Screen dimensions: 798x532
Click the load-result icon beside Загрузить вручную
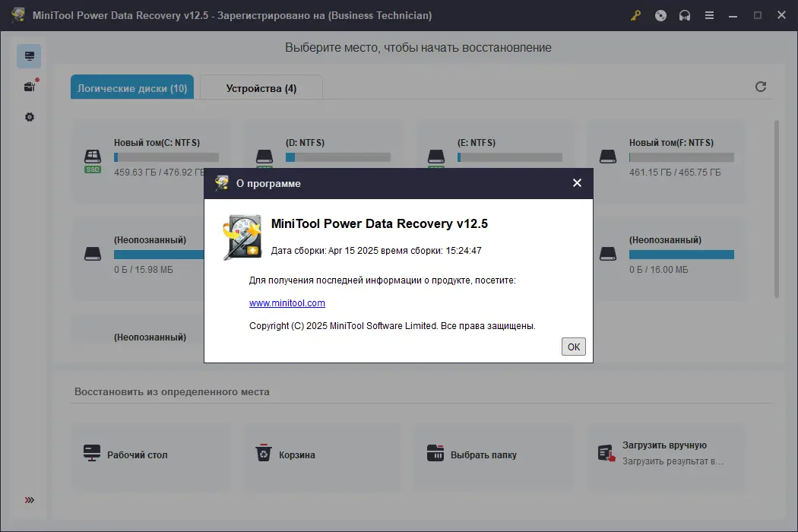pyautogui.click(x=606, y=453)
